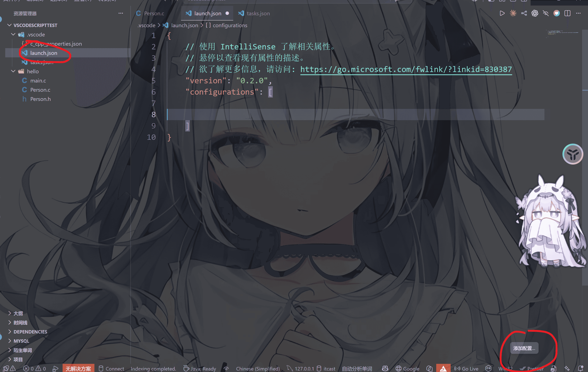This screenshot has width=588, height=372.
Task: Click Connect database in status bar
Action: coord(111,369)
